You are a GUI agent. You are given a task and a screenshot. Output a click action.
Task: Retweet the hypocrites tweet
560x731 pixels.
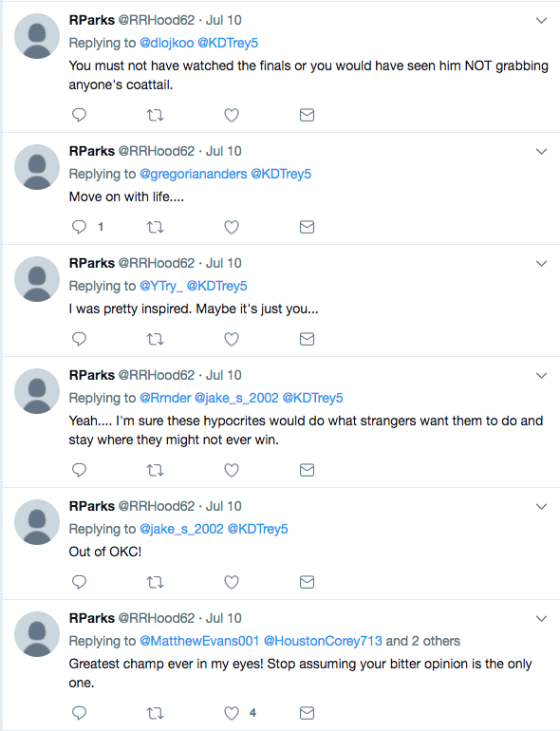156,470
